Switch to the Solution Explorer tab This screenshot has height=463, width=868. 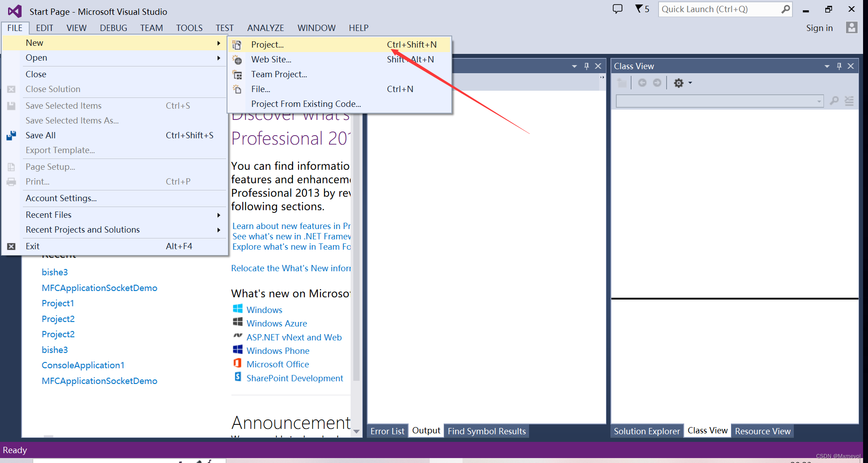tap(647, 431)
